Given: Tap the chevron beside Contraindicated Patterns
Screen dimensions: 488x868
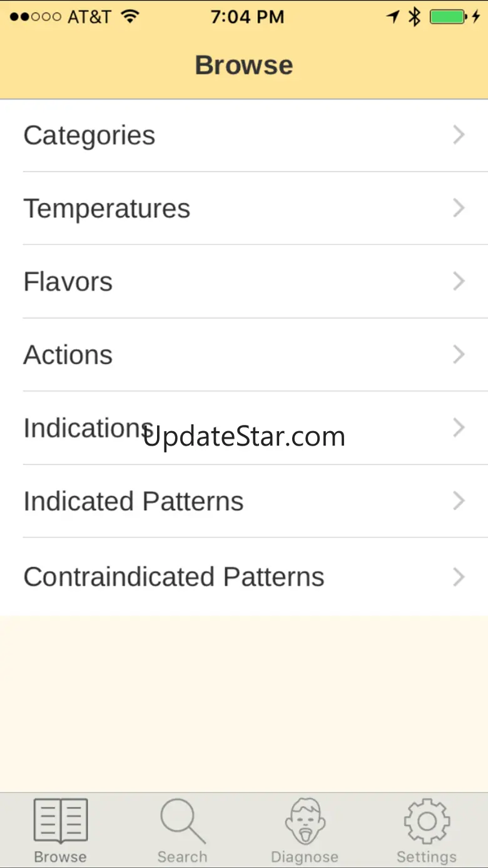Looking at the screenshot, I should [459, 576].
